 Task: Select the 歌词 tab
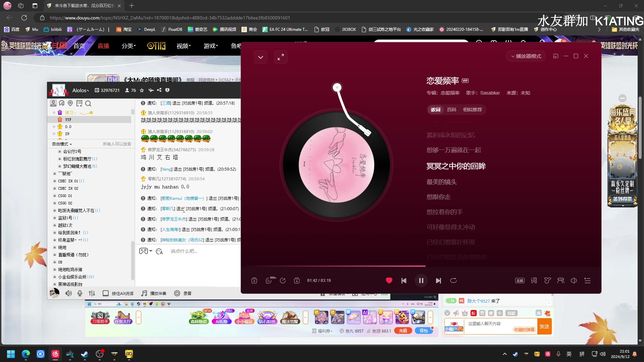(x=435, y=110)
